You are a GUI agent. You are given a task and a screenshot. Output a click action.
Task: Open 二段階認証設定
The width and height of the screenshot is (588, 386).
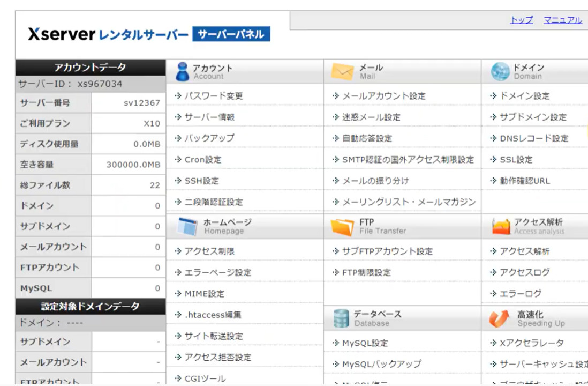point(214,202)
